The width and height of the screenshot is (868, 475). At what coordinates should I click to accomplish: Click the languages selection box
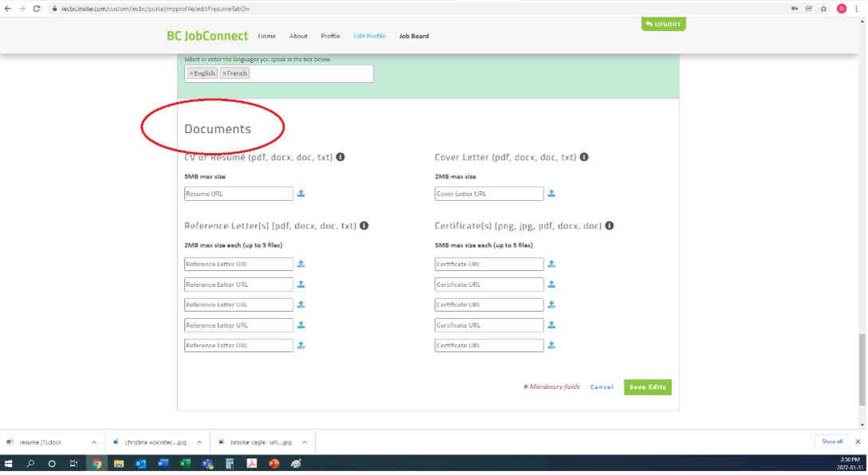335,73
